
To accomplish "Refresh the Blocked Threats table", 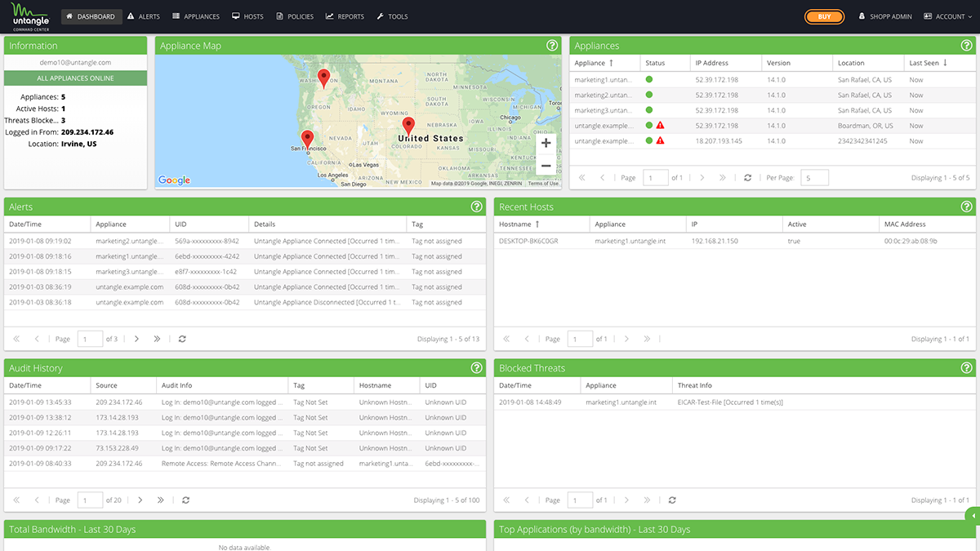I will 672,500.
